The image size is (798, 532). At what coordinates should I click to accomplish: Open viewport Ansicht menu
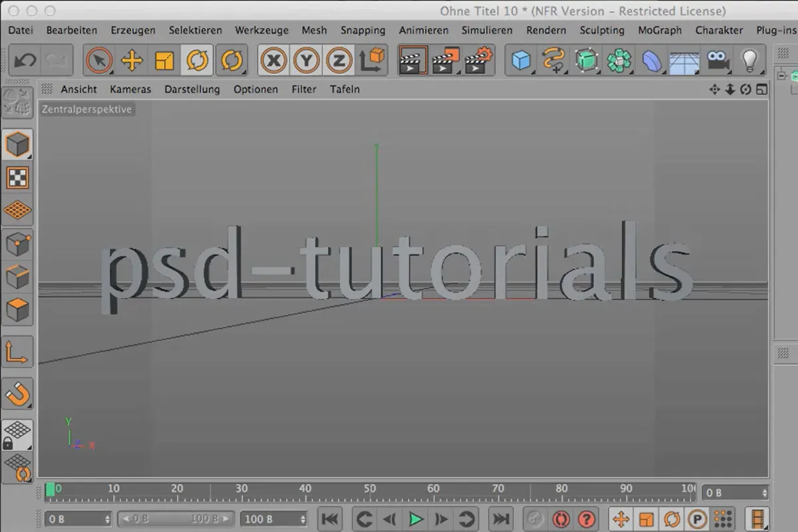point(78,89)
